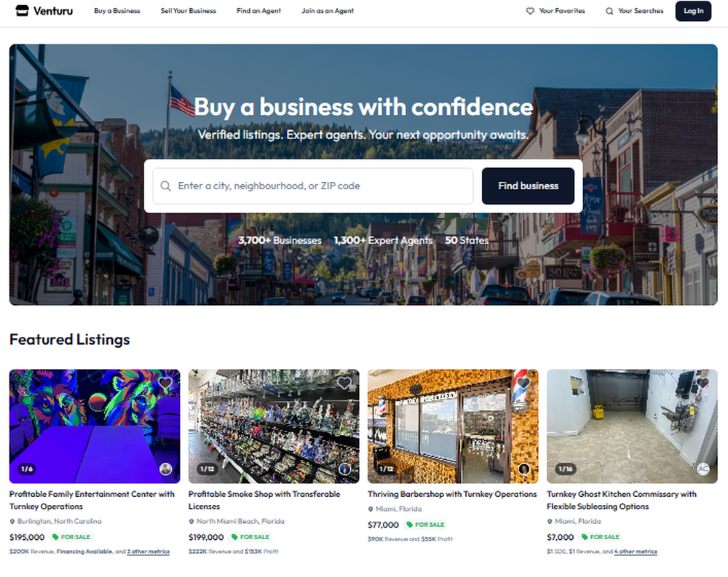Click the 1,300+ Expert Agents stat
The height and width of the screenshot is (577, 728).
point(383,240)
